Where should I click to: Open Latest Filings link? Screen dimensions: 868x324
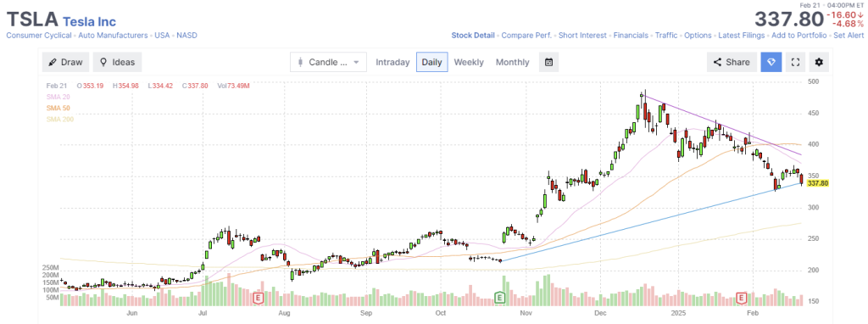click(x=741, y=36)
